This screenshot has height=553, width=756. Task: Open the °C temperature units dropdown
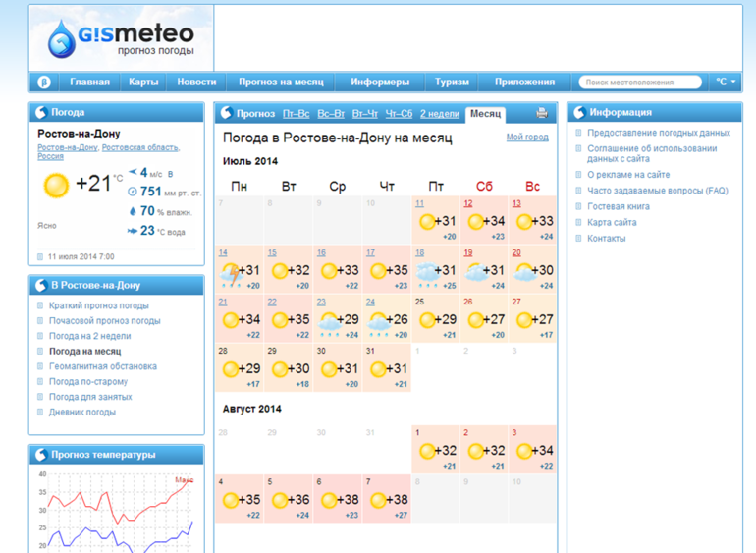pyautogui.click(x=726, y=83)
